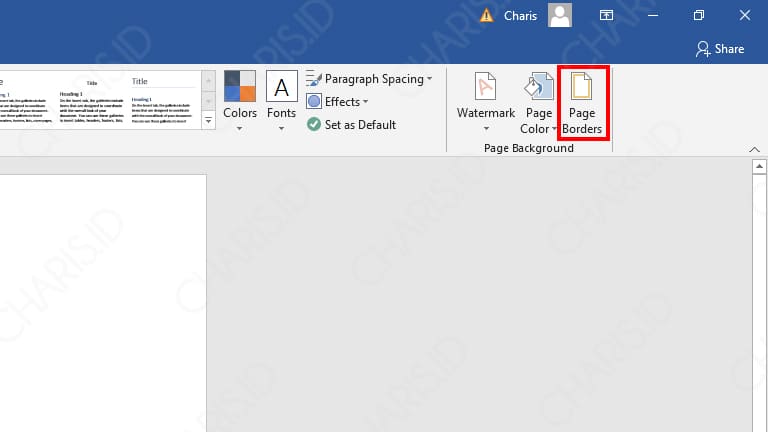Click the warning alert icon

tap(486, 16)
